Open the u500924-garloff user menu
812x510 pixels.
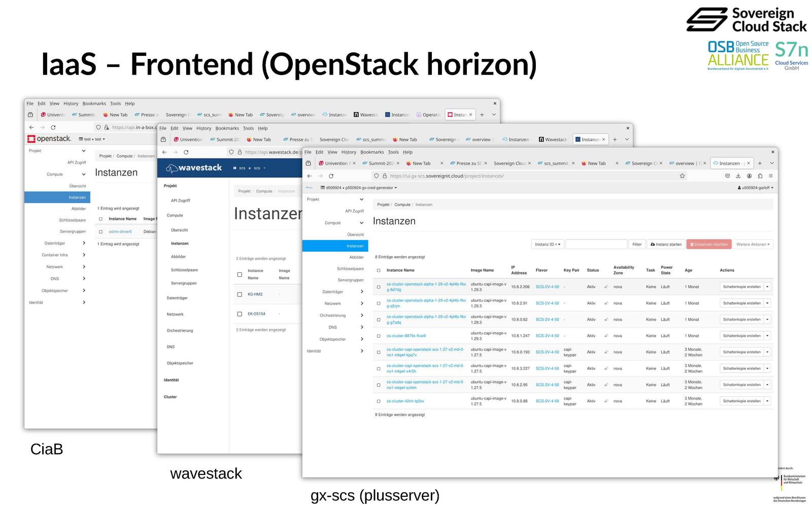(756, 188)
